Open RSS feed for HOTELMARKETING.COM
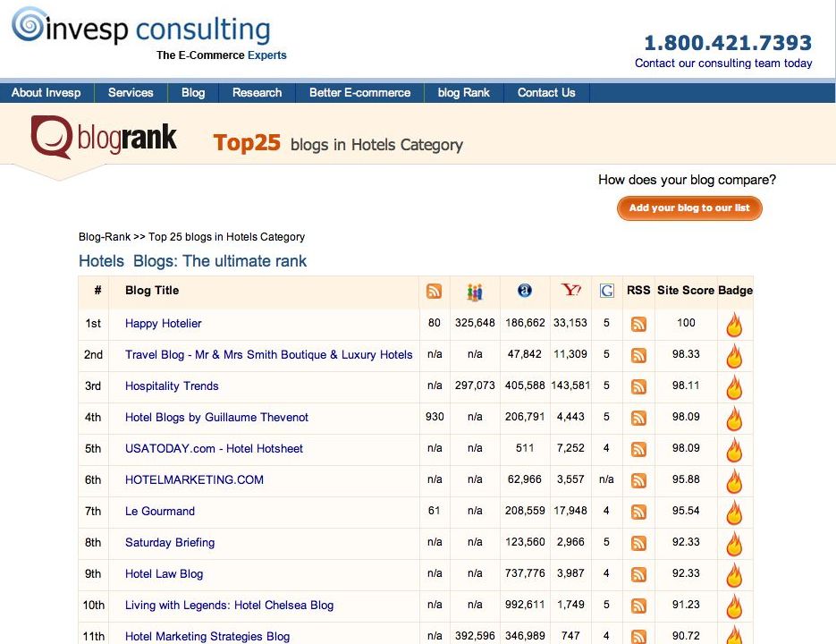The image size is (836, 644). coord(638,480)
